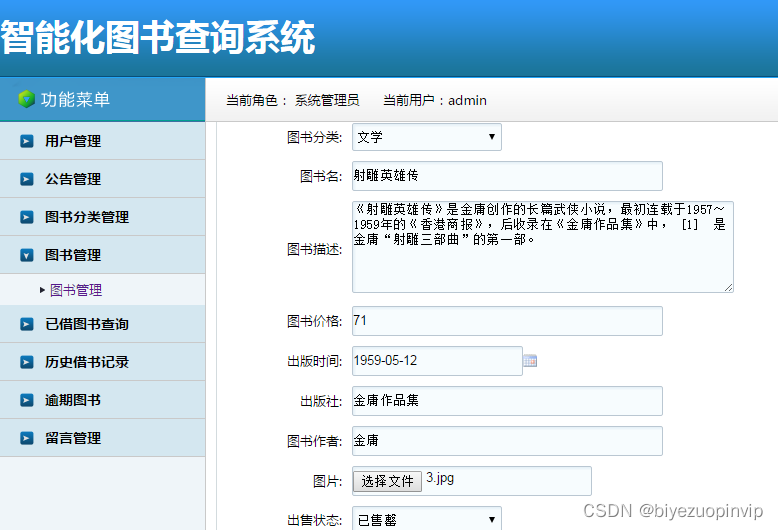Click the 选择文件 upload button
778x530 pixels.
coord(388,481)
